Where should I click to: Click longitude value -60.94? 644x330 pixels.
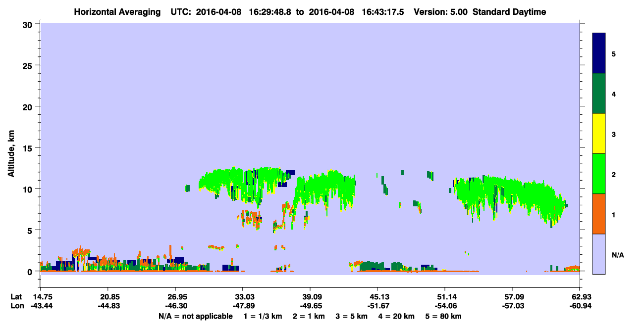580,306
